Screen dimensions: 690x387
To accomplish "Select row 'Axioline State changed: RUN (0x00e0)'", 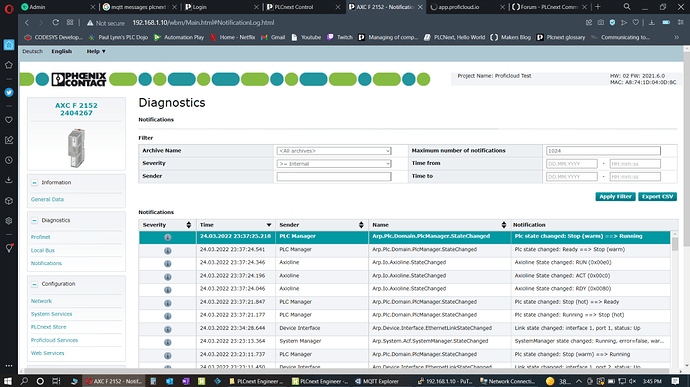I will (405, 262).
